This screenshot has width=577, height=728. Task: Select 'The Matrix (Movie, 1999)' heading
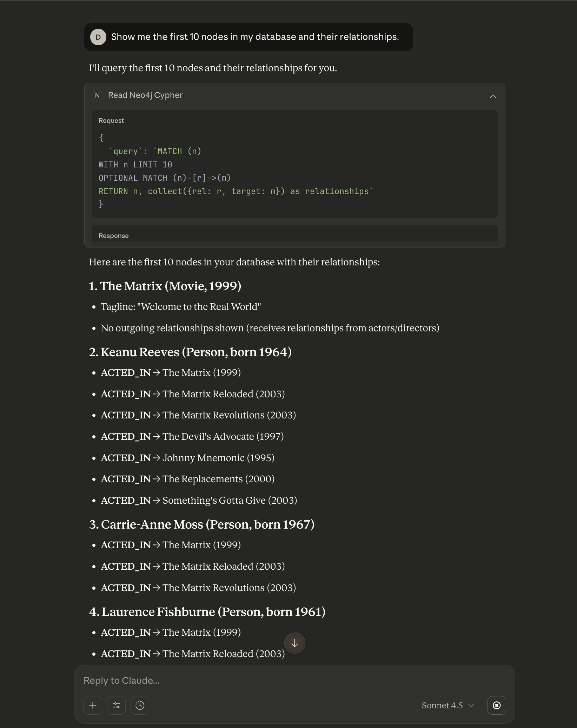pos(165,286)
